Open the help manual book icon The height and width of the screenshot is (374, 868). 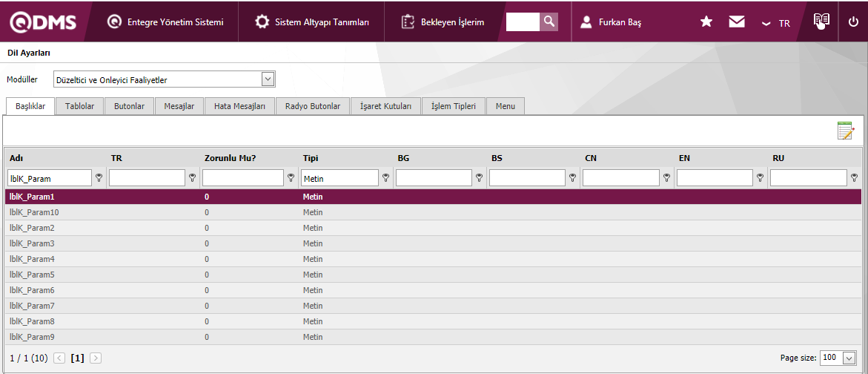(x=821, y=22)
